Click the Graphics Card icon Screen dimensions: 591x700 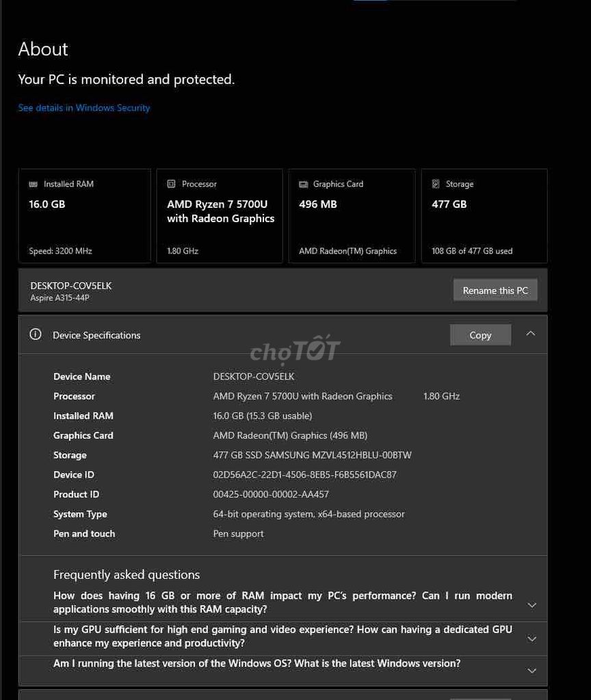(303, 185)
